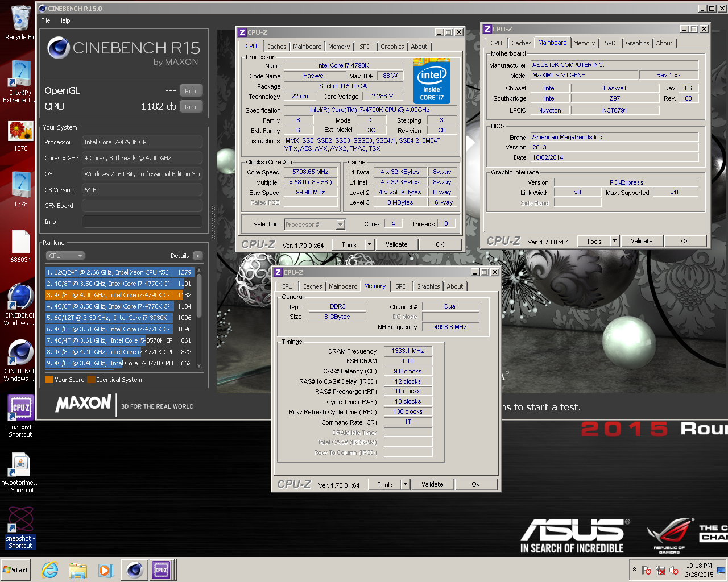Select ranking row 7 Core i5-3570K
Image resolution: width=728 pixels, height=582 pixels.
pos(119,340)
